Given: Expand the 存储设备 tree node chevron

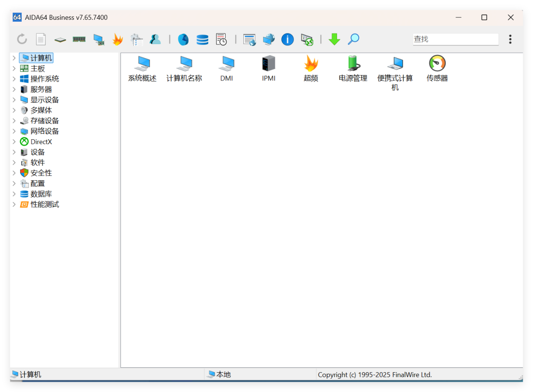Looking at the screenshot, I should [x=14, y=120].
